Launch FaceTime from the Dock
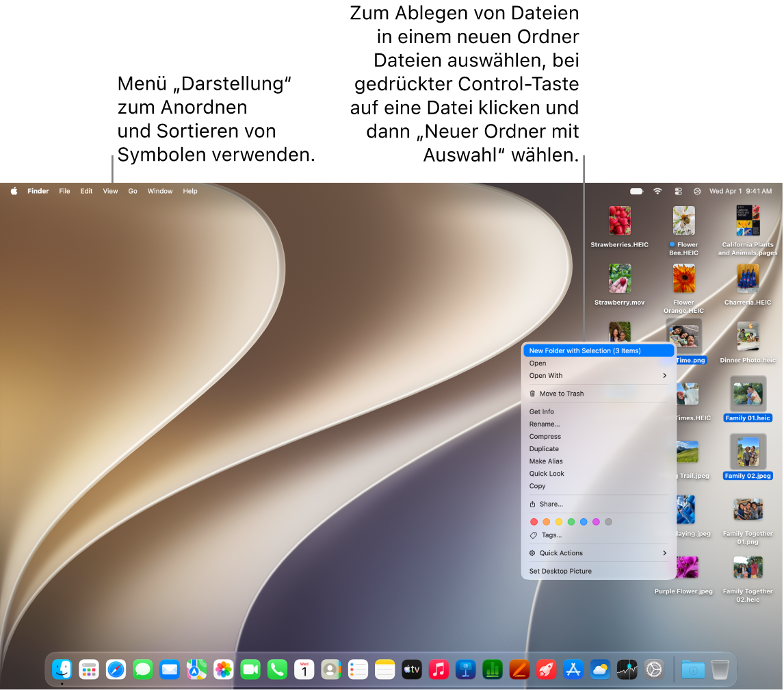 click(250, 669)
